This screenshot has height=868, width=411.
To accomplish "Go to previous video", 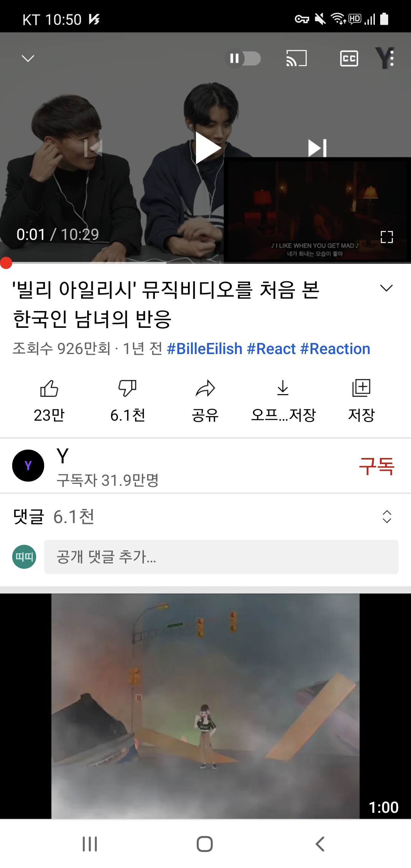I will [x=93, y=148].
